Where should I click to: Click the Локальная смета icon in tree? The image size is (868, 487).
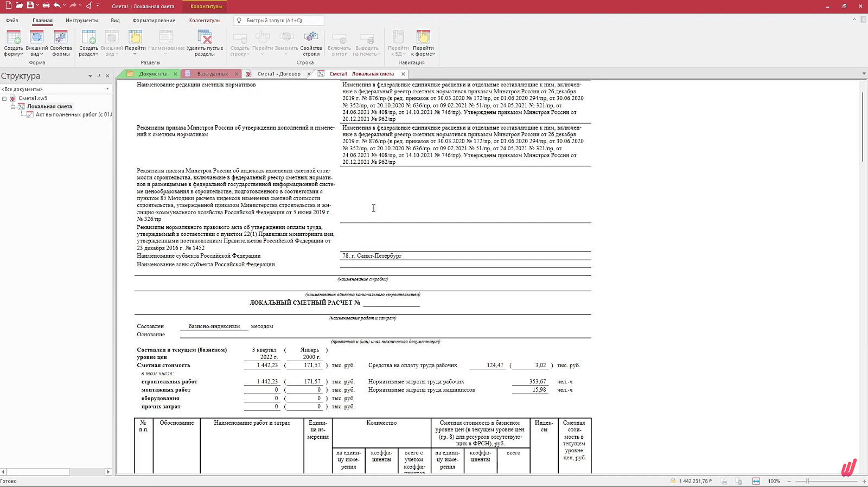click(x=22, y=106)
